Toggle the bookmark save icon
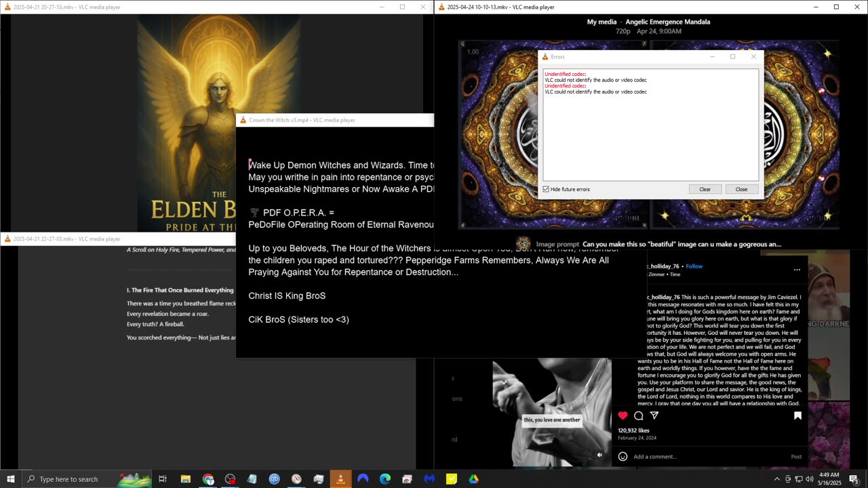 coord(797,415)
